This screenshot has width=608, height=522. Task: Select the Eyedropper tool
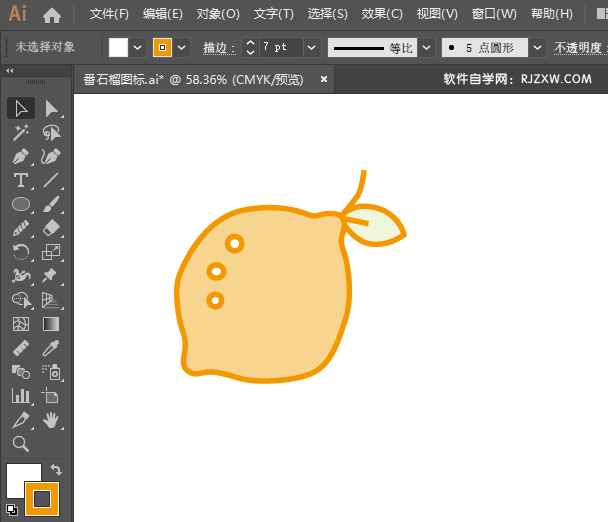51,348
